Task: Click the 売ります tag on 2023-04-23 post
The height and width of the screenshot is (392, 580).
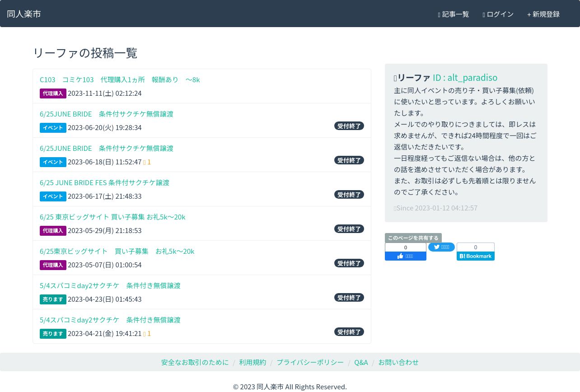Action: (53, 299)
